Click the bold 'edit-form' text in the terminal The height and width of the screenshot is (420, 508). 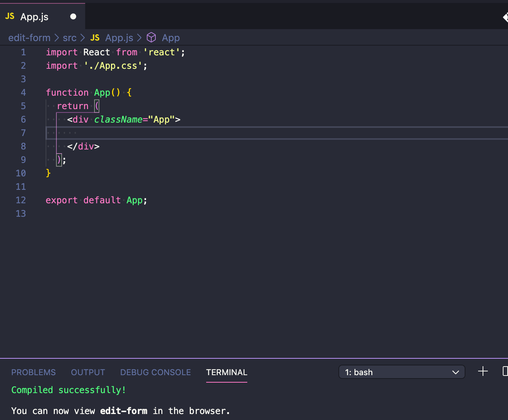coord(124,411)
